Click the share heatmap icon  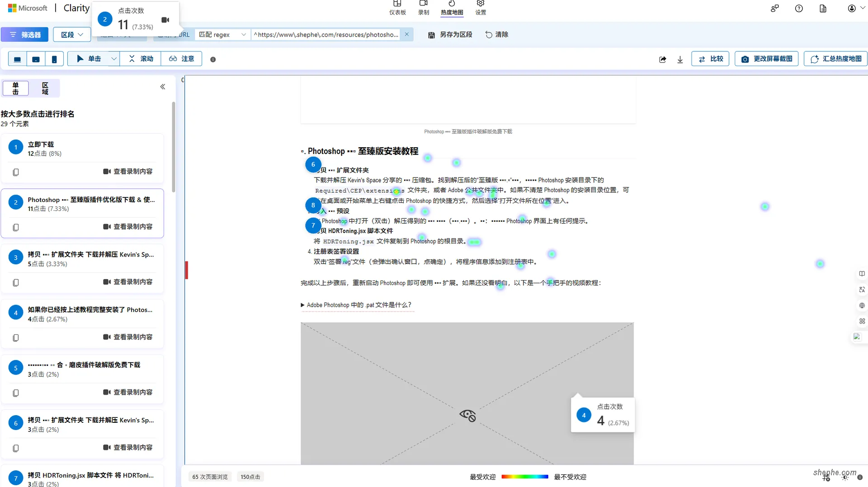tap(663, 59)
